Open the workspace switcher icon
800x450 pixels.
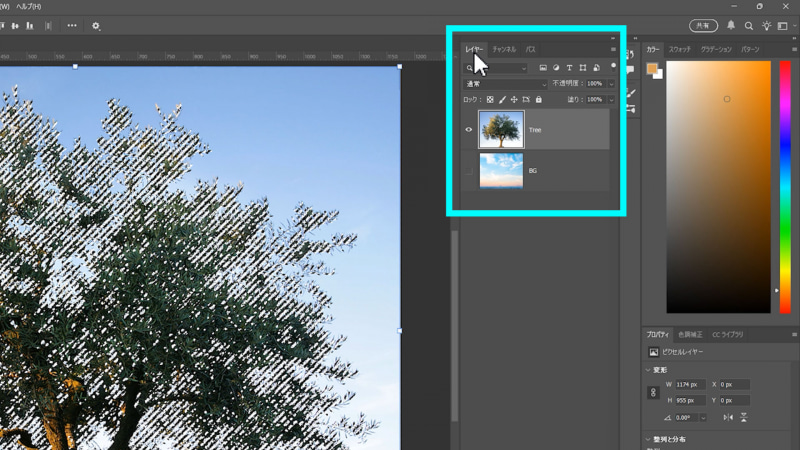(x=783, y=26)
